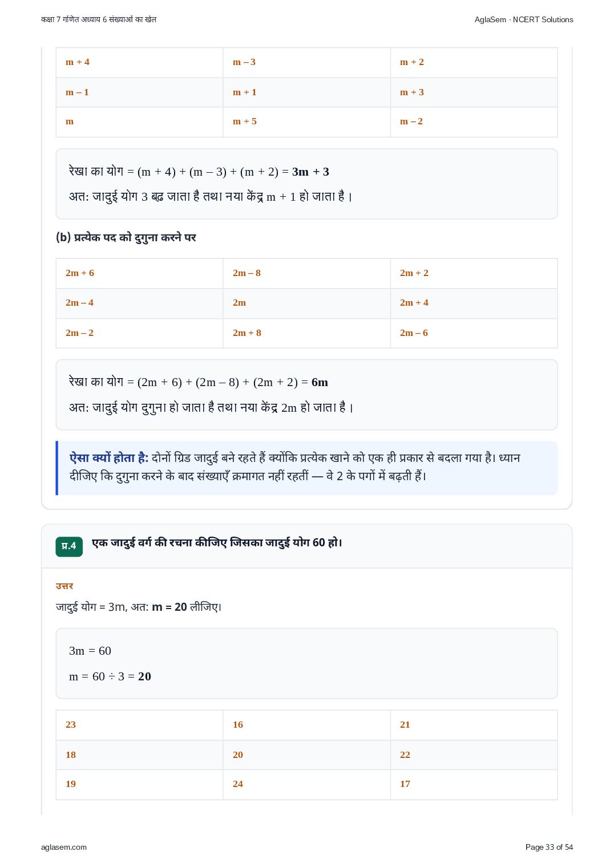Select the table cell containing m – 3
Screen dimensions: 614x868
pyautogui.click(x=306, y=62)
